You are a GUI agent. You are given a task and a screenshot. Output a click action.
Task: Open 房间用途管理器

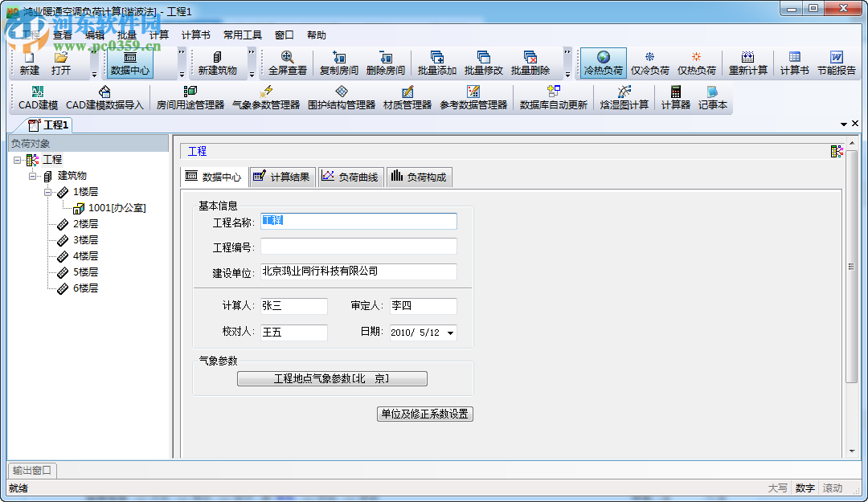(190, 98)
